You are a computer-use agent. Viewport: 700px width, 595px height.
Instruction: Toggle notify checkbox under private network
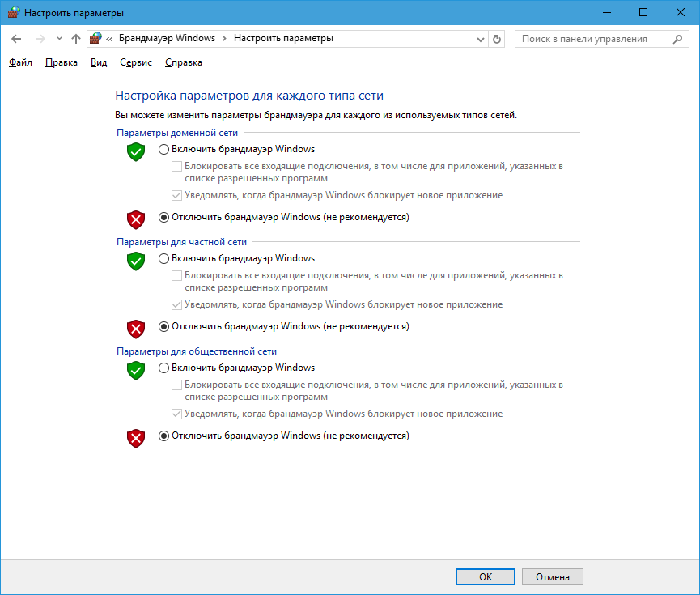(176, 305)
